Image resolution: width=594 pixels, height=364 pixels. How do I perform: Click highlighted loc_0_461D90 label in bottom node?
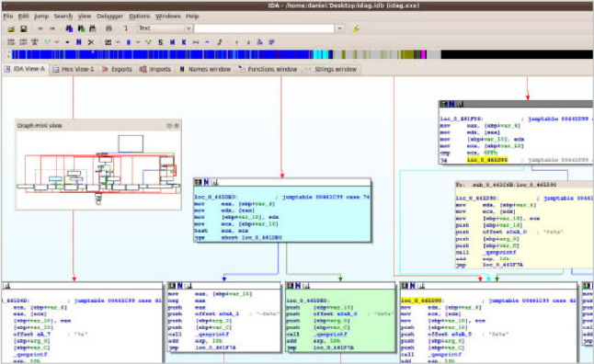(421, 301)
